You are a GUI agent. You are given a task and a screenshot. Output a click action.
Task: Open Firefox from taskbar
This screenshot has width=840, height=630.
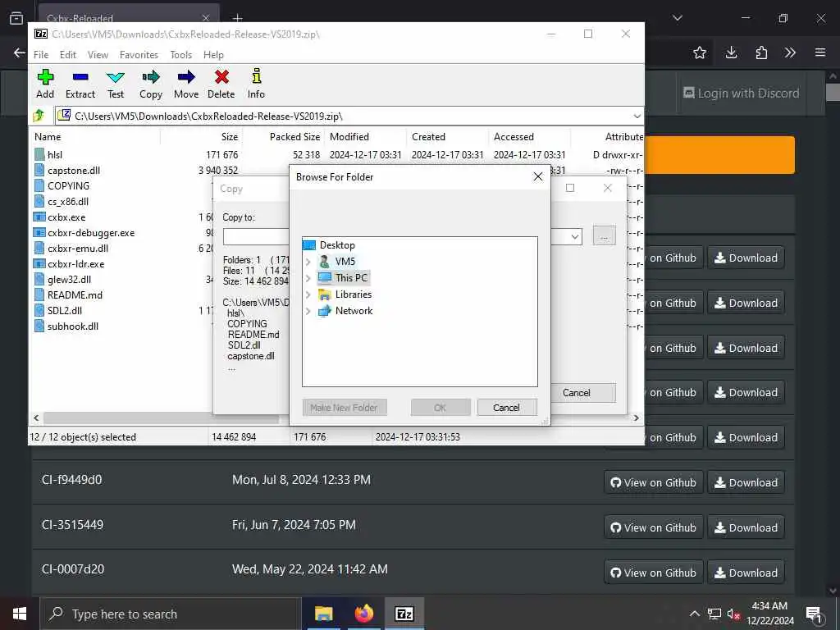[x=363, y=614]
